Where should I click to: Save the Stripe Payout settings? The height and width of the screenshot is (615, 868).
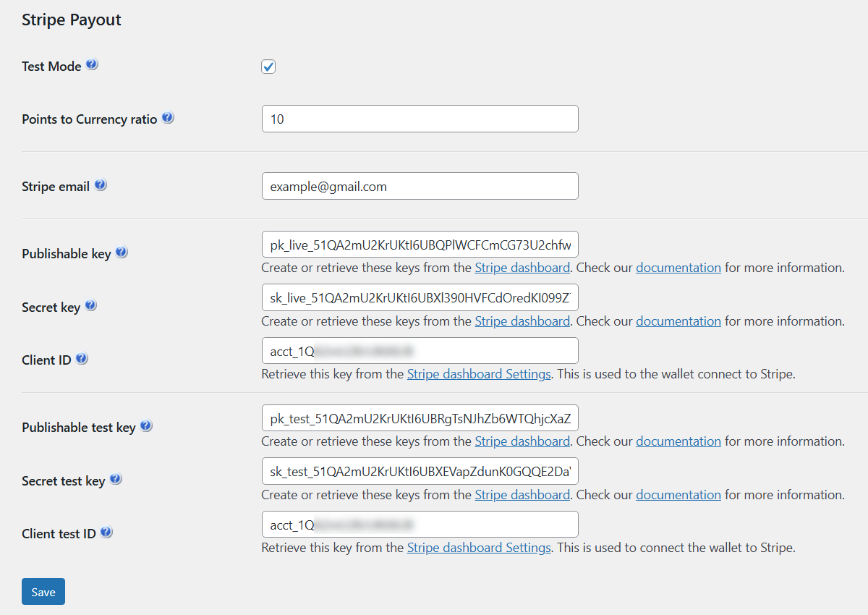(x=43, y=591)
